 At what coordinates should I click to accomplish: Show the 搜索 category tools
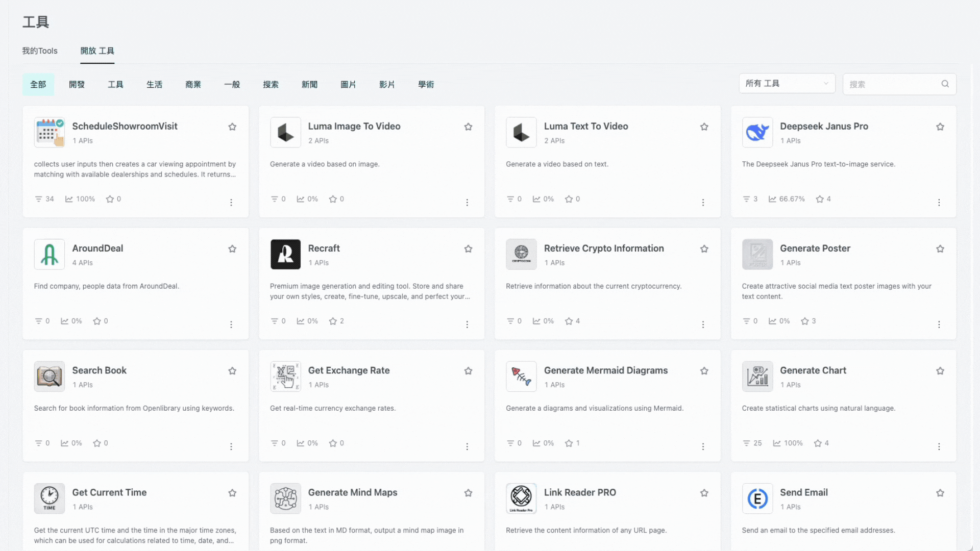pyautogui.click(x=271, y=85)
